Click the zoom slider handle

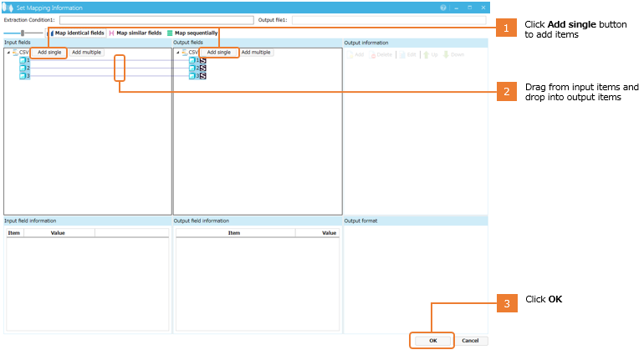pyautogui.click(x=23, y=33)
